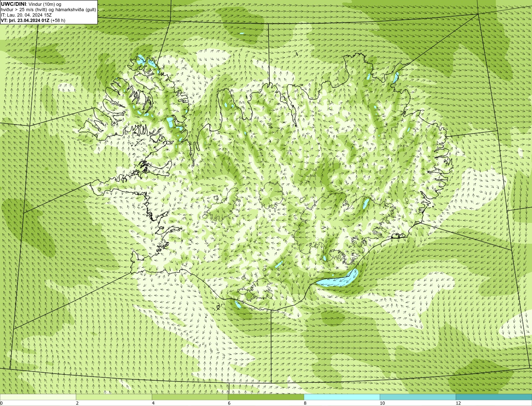532x406 pixels.
Task: Click the "12" tick label on the scale
Action: [x=458, y=403]
